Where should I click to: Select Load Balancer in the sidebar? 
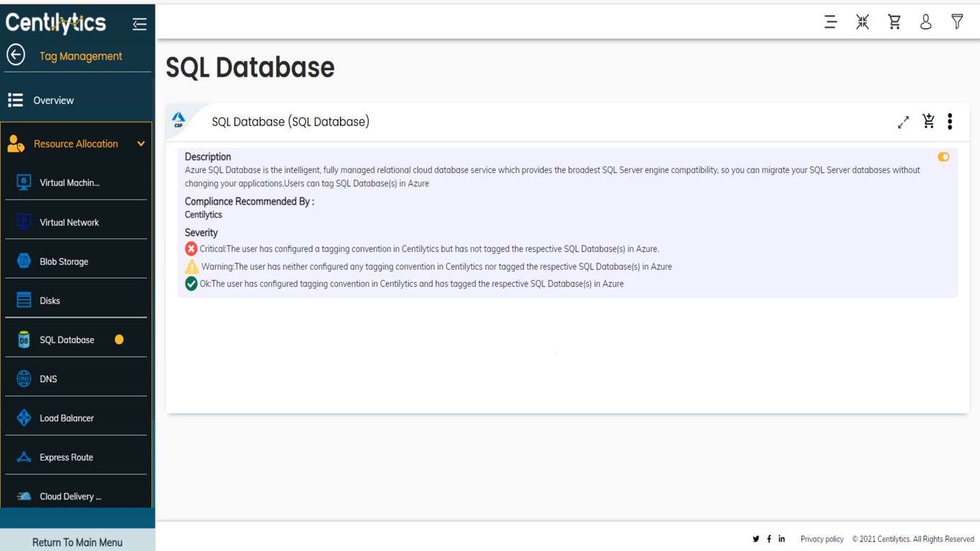[x=67, y=418]
